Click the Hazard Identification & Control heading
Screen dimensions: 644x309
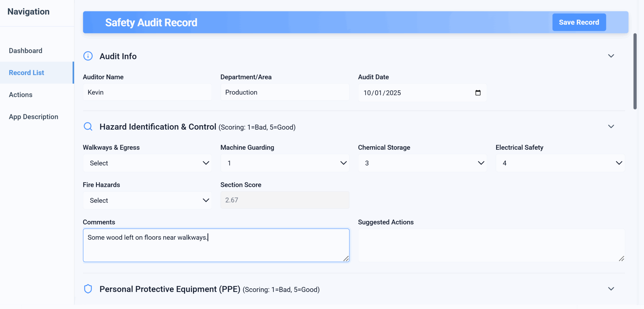(x=158, y=126)
